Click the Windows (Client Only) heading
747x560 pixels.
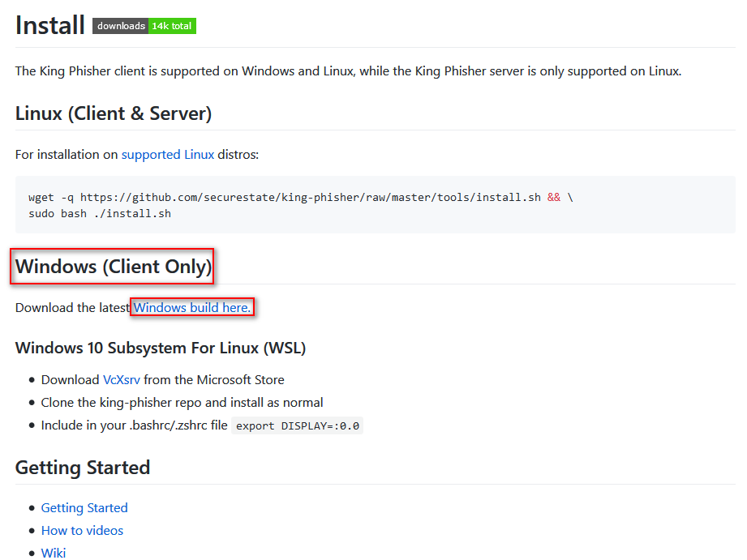click(114, 267)
